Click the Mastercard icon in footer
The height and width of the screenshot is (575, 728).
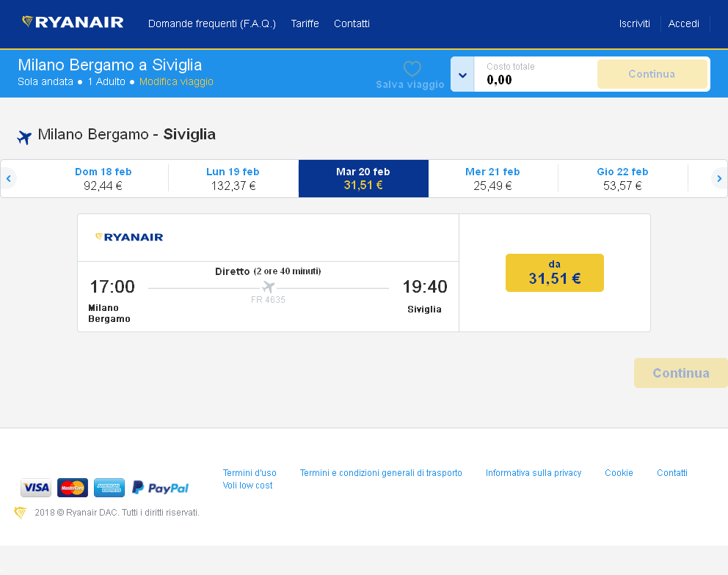pyautogui.click(x=73, y=488)
